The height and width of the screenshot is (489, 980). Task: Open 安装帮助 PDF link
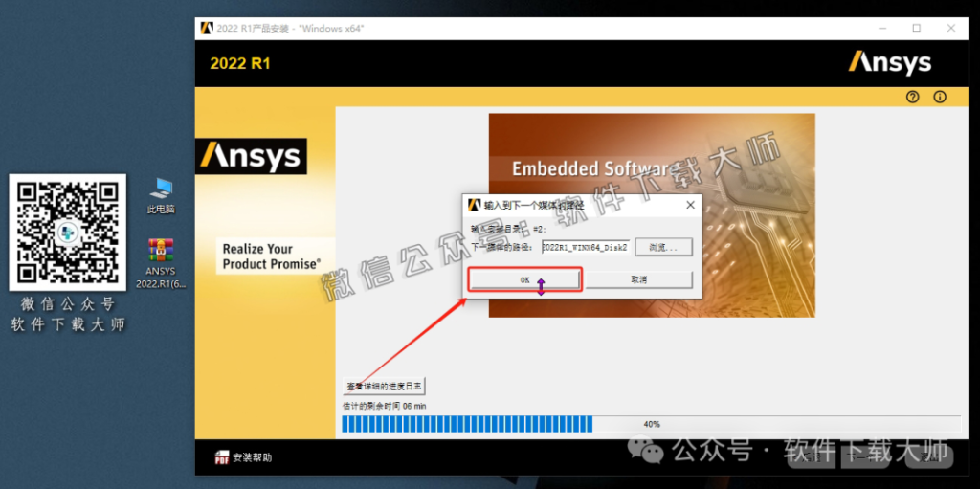pos(253,457)
